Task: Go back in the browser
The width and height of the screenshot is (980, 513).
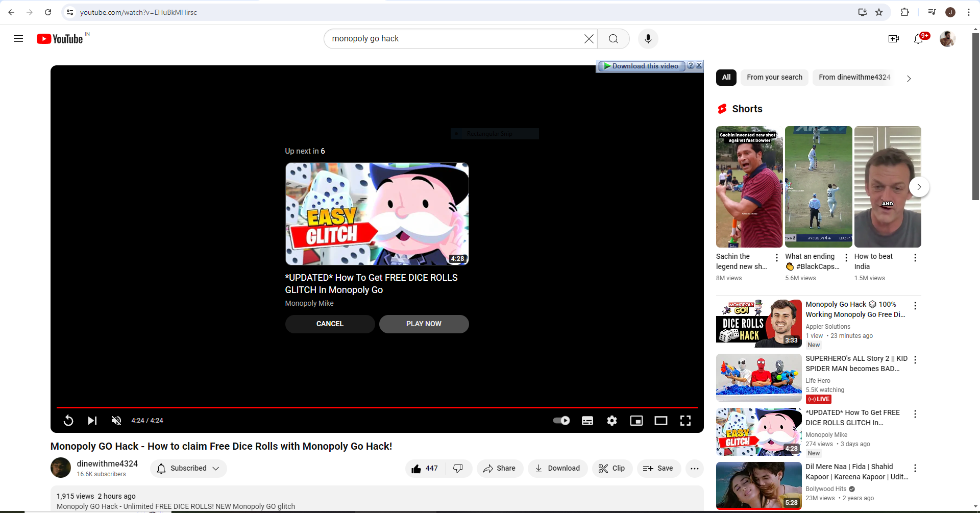Action: [11, 12]
